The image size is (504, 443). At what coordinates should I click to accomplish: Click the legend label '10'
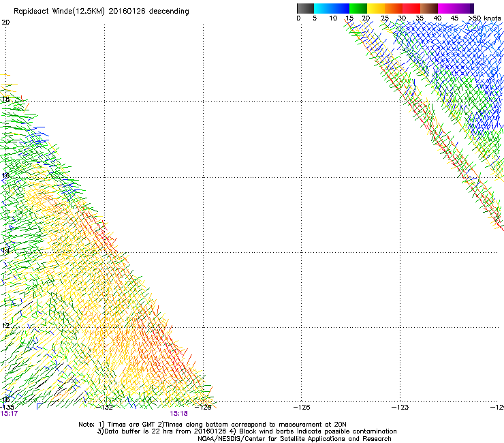(x=333, y=18)
